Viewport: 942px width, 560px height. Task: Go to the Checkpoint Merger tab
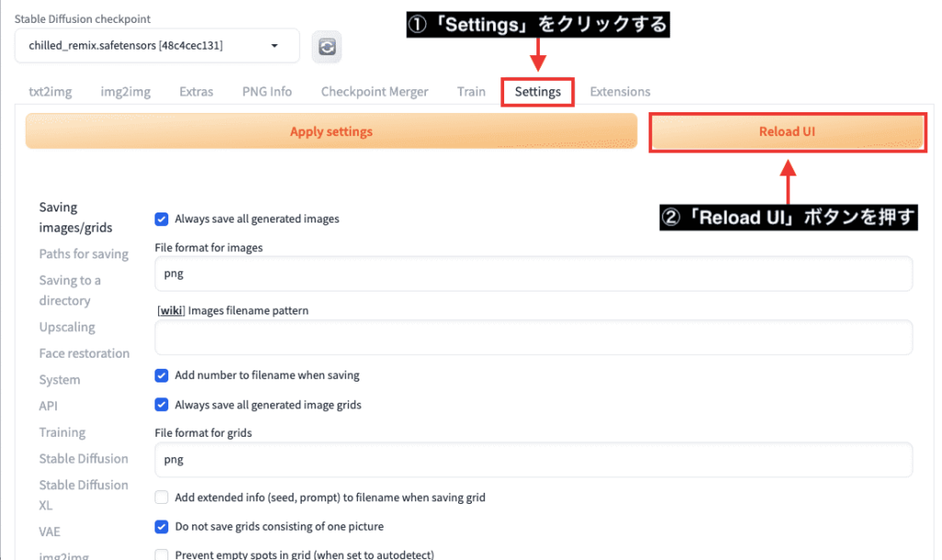pos(374,91)
